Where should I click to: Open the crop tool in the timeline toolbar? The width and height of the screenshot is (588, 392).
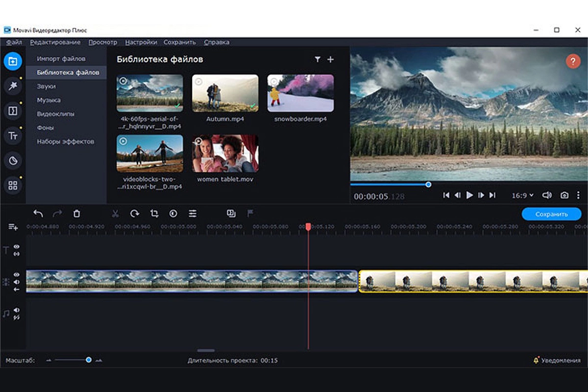tap(154, 214)
